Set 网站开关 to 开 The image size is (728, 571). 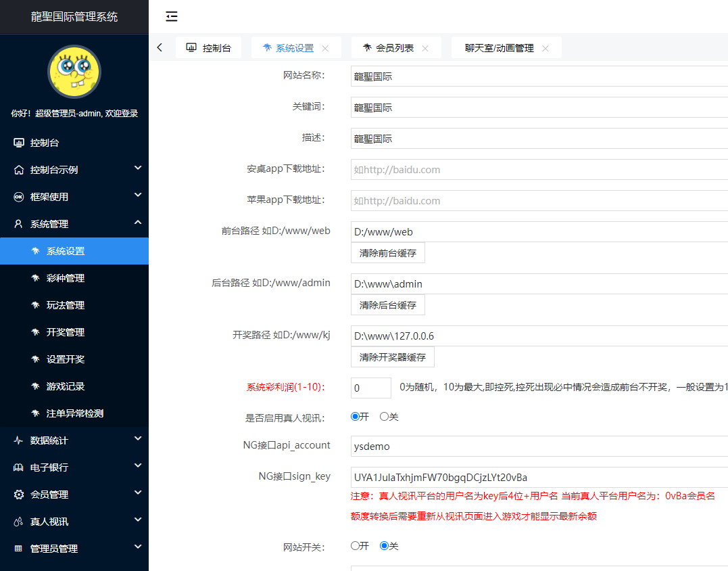coord(356,545)
